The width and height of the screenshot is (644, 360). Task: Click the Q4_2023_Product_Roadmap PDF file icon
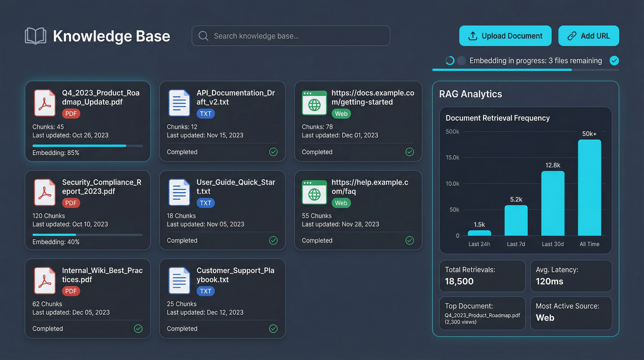(x=45, y=103)
